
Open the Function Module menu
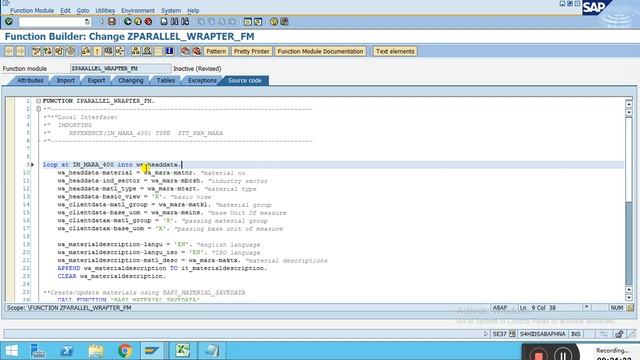pyautogui.click(x=32, y=11)
